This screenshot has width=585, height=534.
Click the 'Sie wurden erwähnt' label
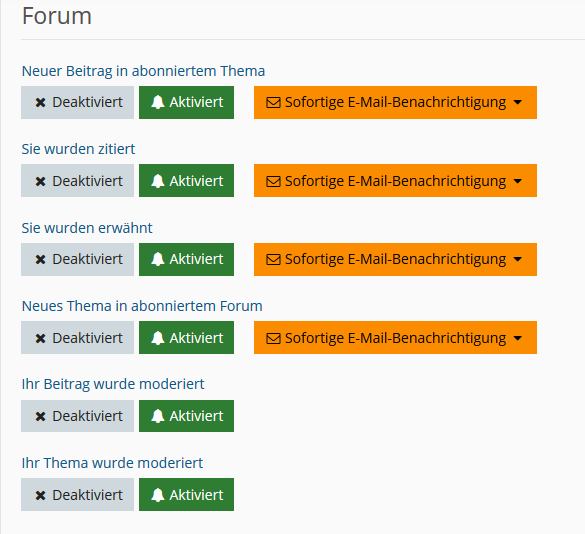pyautogui.click(x=87, y=228)
